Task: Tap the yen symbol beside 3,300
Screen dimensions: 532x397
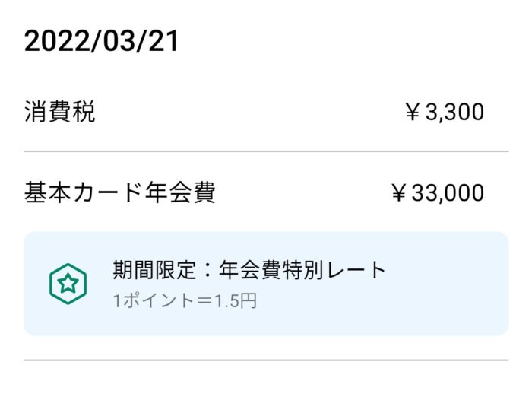Action: point(413,112)
